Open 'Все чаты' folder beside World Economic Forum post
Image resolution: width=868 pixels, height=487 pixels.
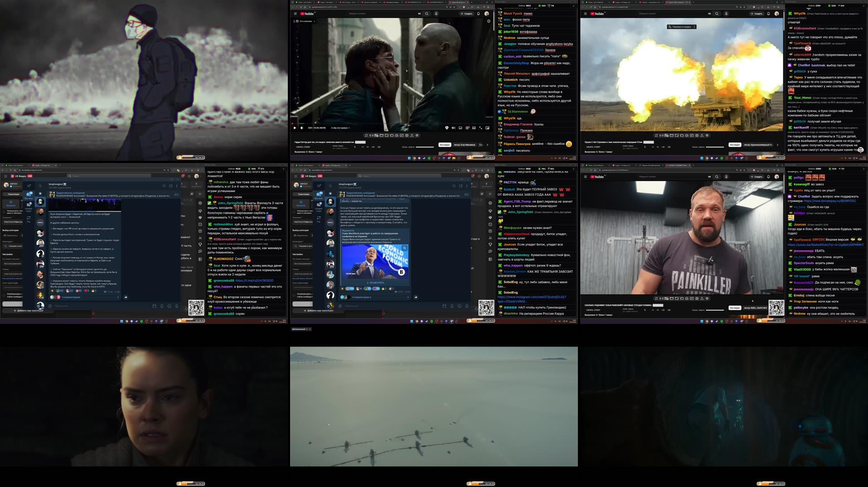pyautogui.click(x=319, y=195)
